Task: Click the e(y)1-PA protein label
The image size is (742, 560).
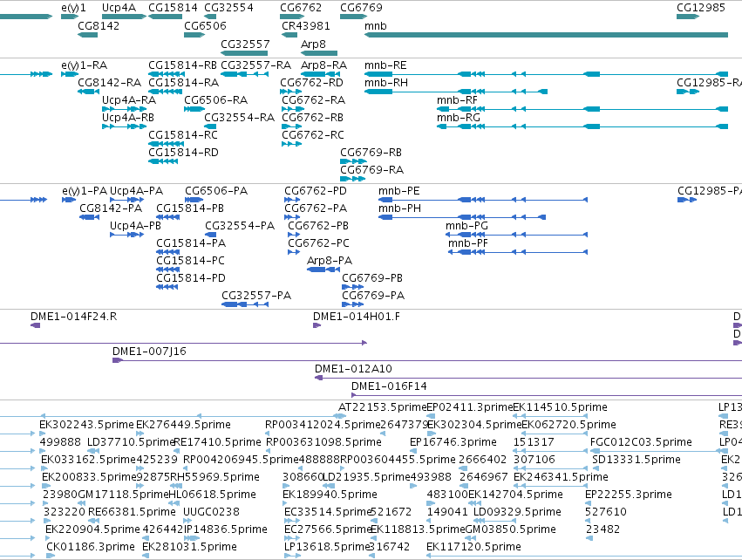Action: coord(85,191)
